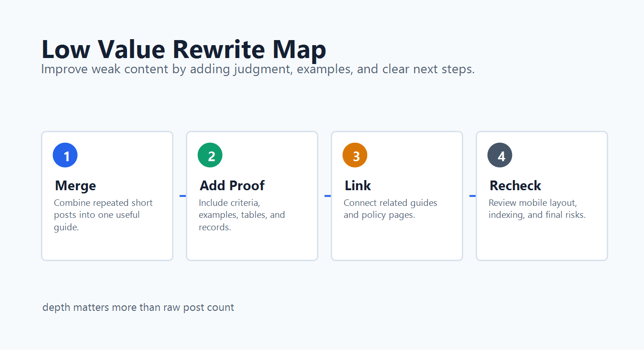Click the blue number 1 circle
Viewport: 644px width, 350px height.
pos(65,155)
